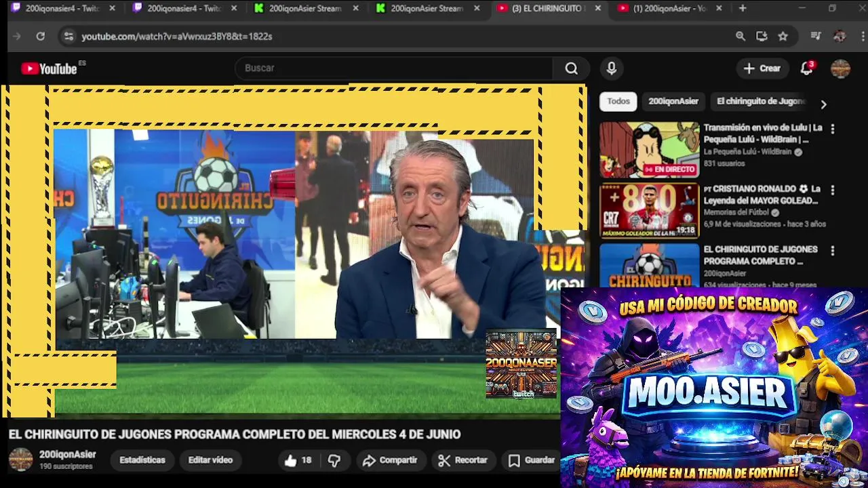Click video title EL CHIRINGUITO DE JUGONES MIERCOLES 4 DE JUNIO
The image size is (868, 488).
pos(235,434)
